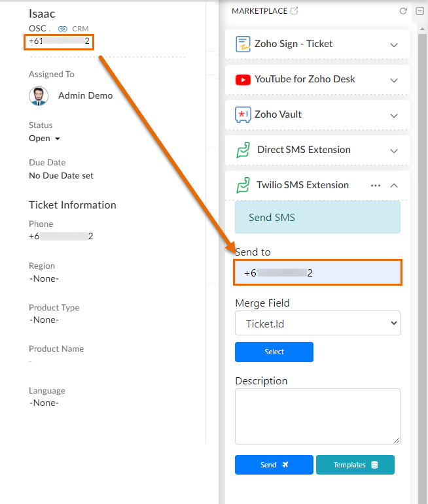The width and height of the screenshot is (428, 504).
Task: Click the assignee name Admin Demo
Action: click(x=85, y=96)
